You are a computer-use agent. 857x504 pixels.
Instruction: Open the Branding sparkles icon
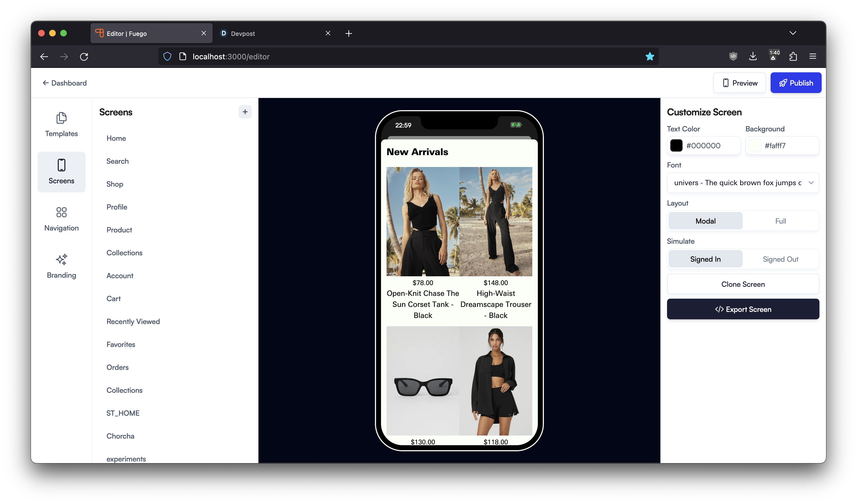pyautogui.click(x=61, y=259)
